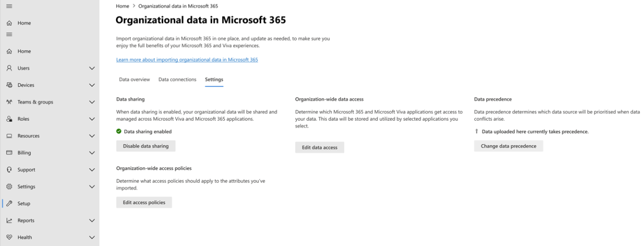Click the Data precedence heading
The image size is (644, 246).
point(493,99)
